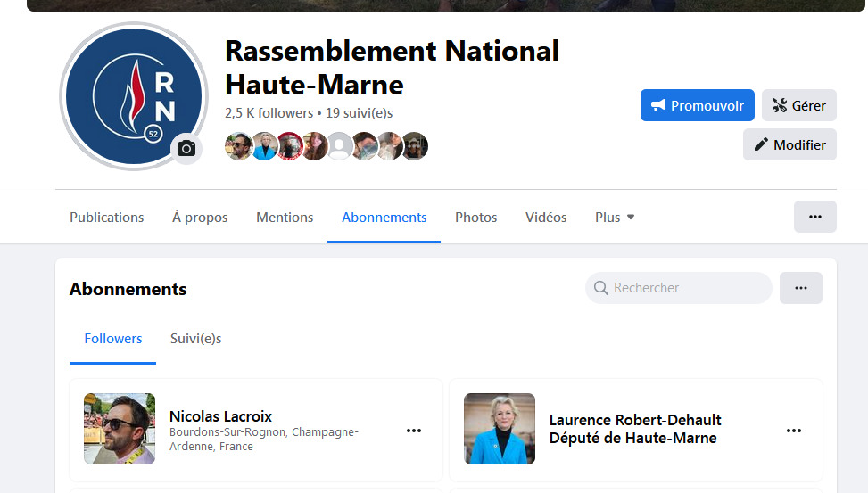868x493 pixels.
Task: Click first follower avatar with sunglasses
Action: coord(239,146)
